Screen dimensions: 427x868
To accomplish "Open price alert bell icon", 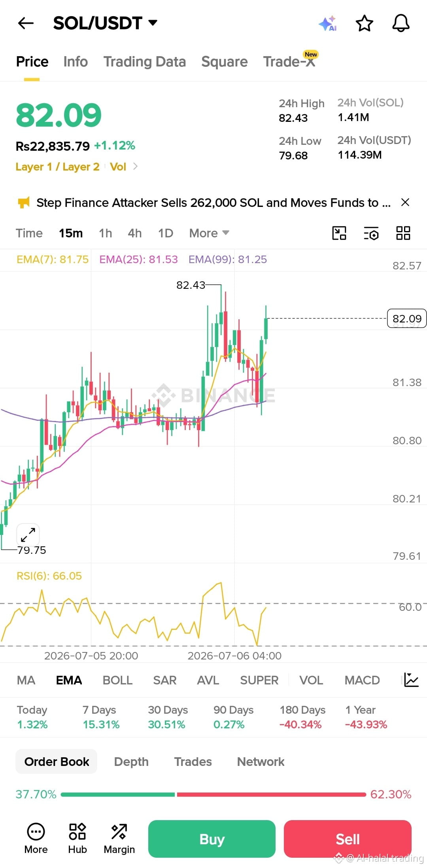I will 401,23.
